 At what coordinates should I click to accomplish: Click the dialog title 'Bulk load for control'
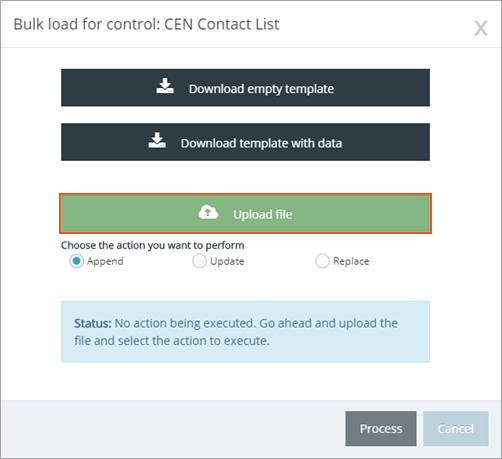pyautogui.click(x=146, y=24)
